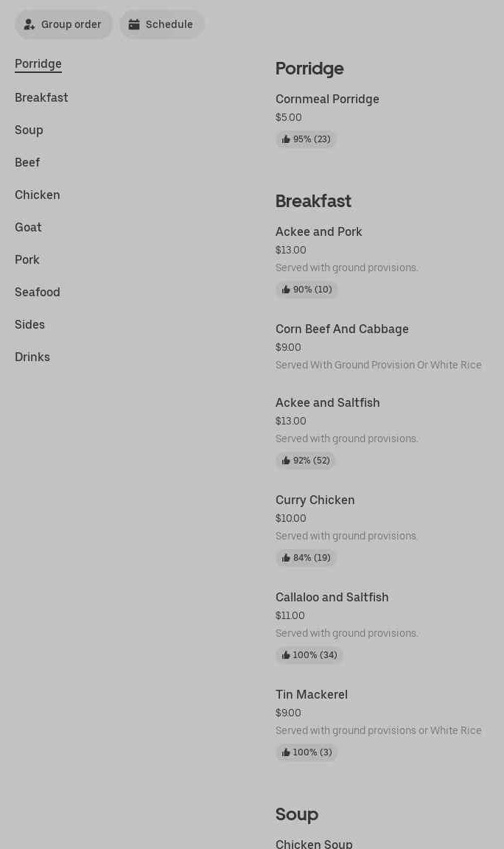Click thumbs-up icon on Curry Chicken rating

click(x=286, y=558)
